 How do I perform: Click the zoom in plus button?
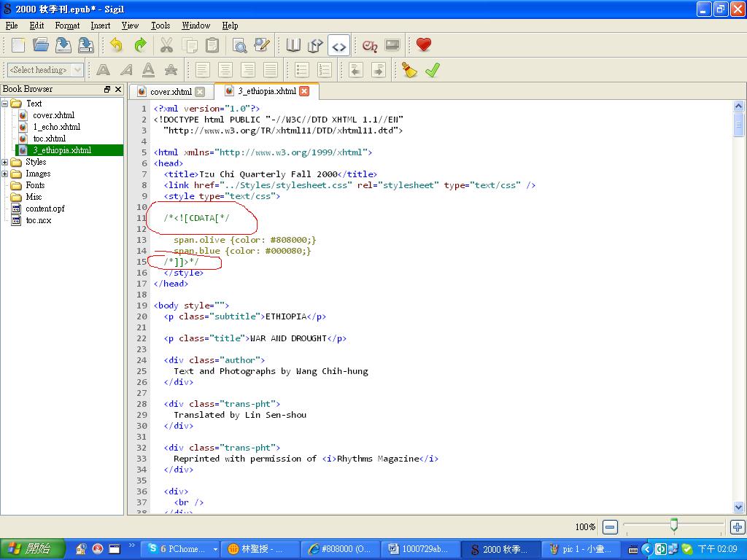click(x=737, y=526)
